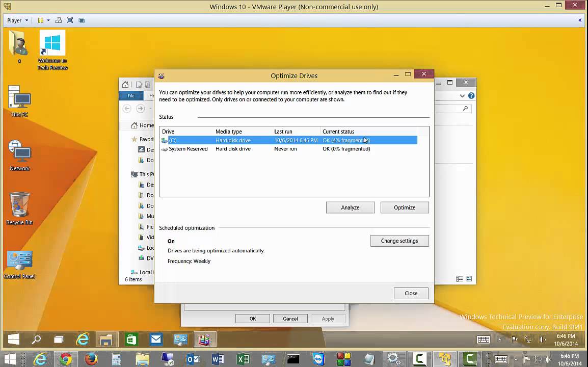Open Task View on the VM taskbar

59,339
